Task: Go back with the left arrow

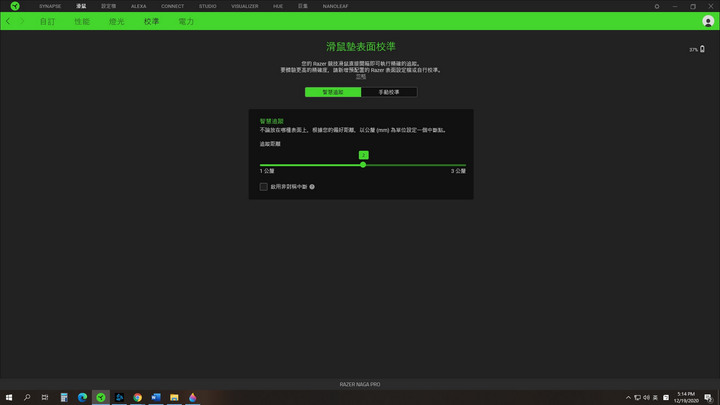Action: (x=8, y=21)
